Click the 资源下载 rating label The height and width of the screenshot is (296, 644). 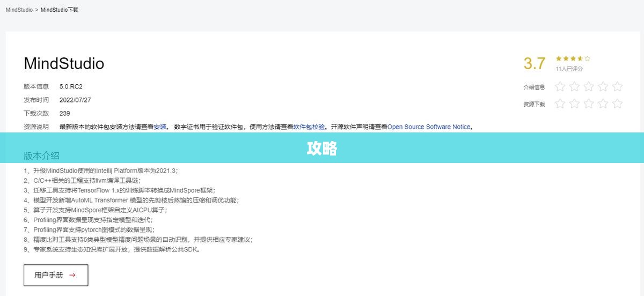[x=534, y=104]
